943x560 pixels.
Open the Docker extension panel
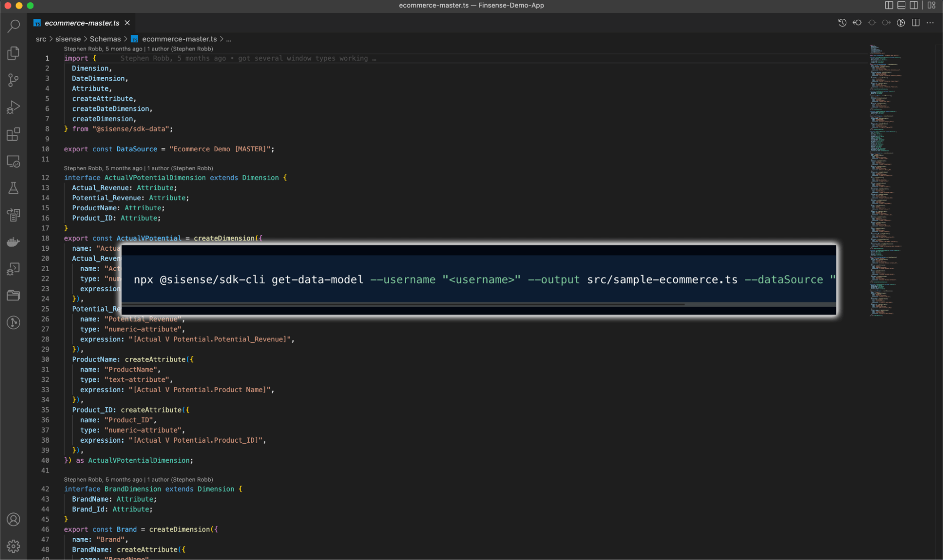pyautogui.click(x=13, y=241)
